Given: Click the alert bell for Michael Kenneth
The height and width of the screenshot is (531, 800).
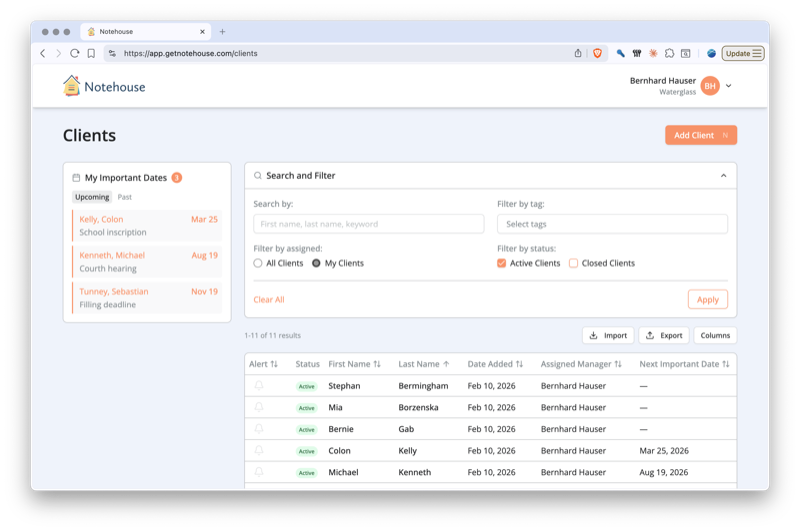Looking at the screenshot, I should pyautogui.click(x=259, y=472).
